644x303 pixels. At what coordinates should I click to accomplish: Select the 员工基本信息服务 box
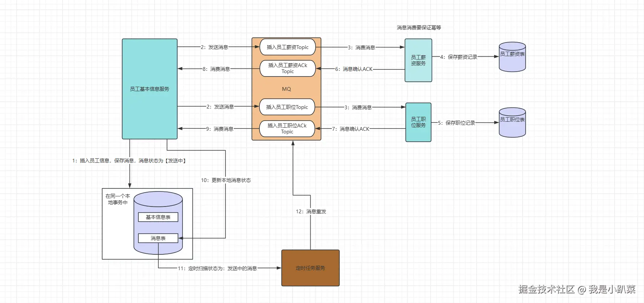click(150, 89)
